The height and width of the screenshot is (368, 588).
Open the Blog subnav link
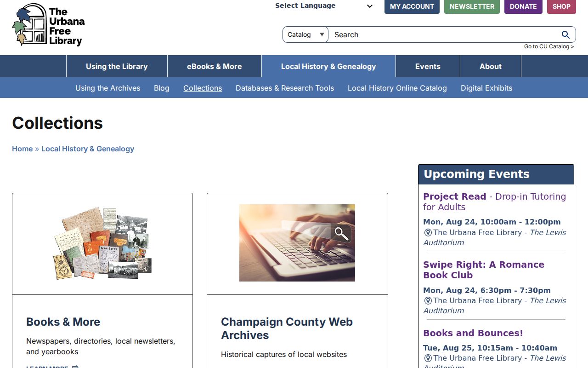click(x=162, y=88)
